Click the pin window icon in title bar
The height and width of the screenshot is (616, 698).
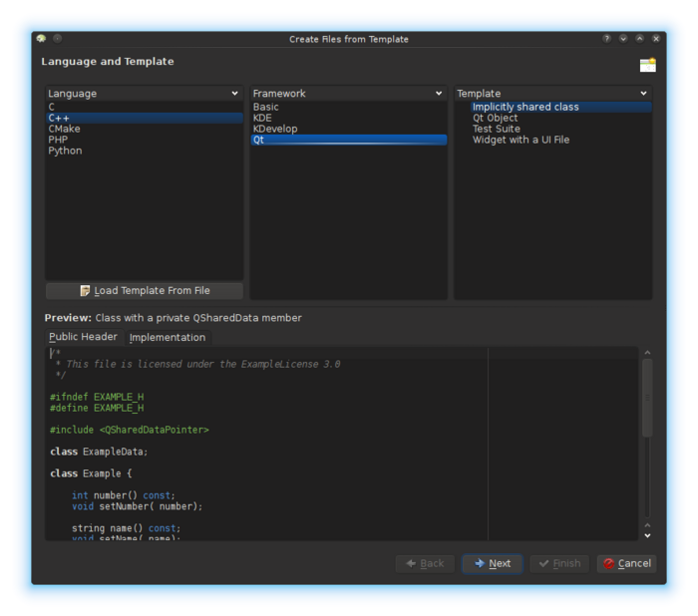[58, 38]
